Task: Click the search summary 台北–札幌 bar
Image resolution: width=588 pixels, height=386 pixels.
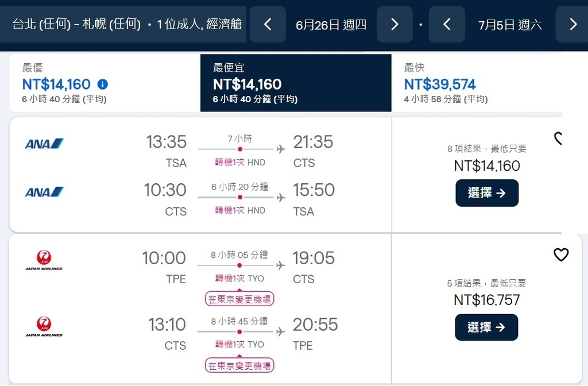Action: point(125,24)
